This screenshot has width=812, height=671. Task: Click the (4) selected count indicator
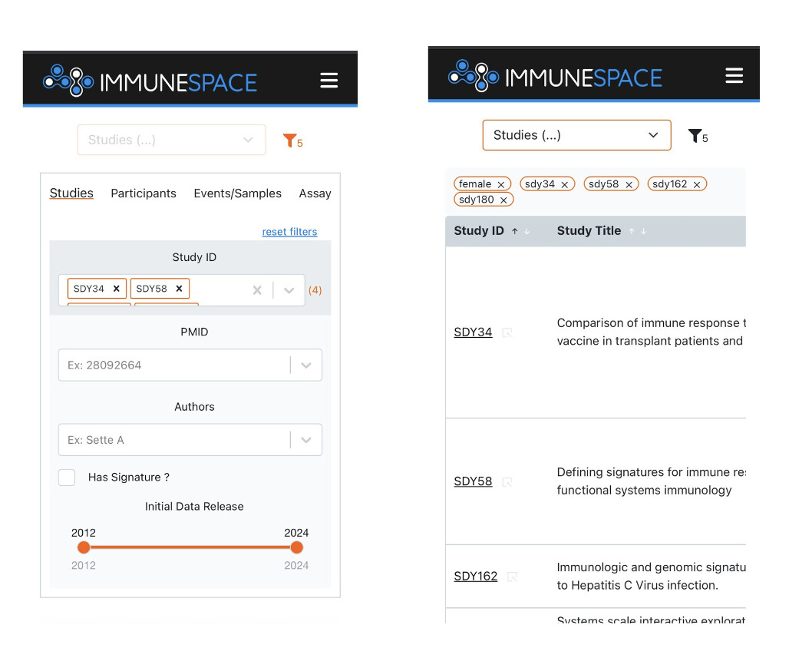(315, 290)
